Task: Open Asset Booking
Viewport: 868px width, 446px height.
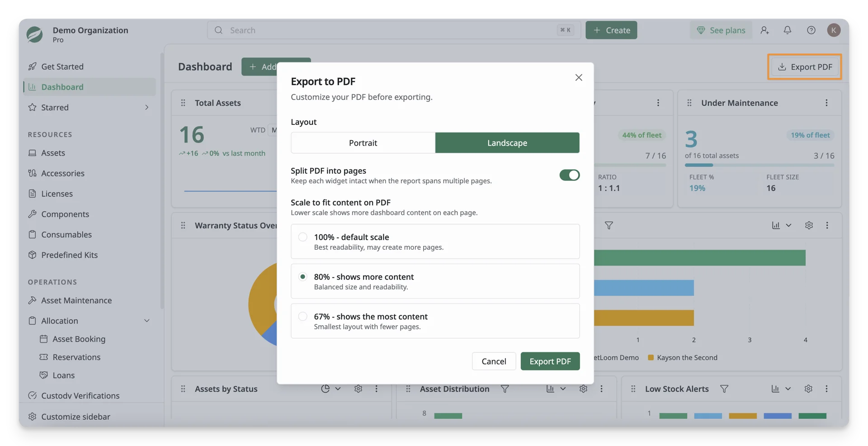Action: coord(95,339)
